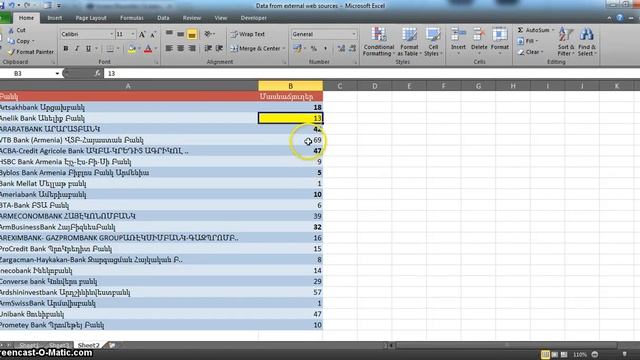Select the cell with value 69
The image size is (640, 360).
coord(290,140)
